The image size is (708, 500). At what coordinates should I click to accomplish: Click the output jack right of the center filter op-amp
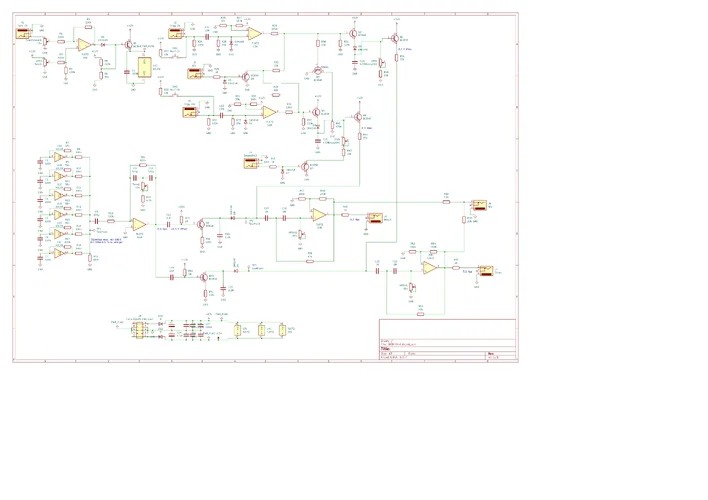375,218
